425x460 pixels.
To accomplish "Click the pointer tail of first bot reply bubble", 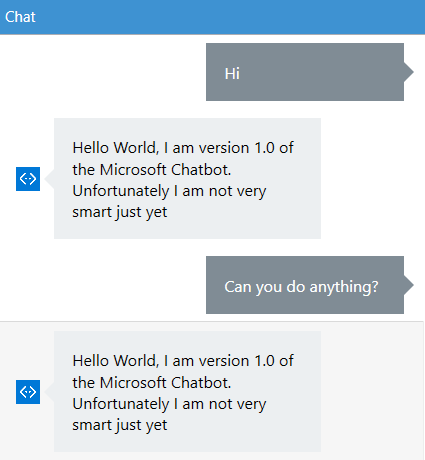I will point(49,179).
